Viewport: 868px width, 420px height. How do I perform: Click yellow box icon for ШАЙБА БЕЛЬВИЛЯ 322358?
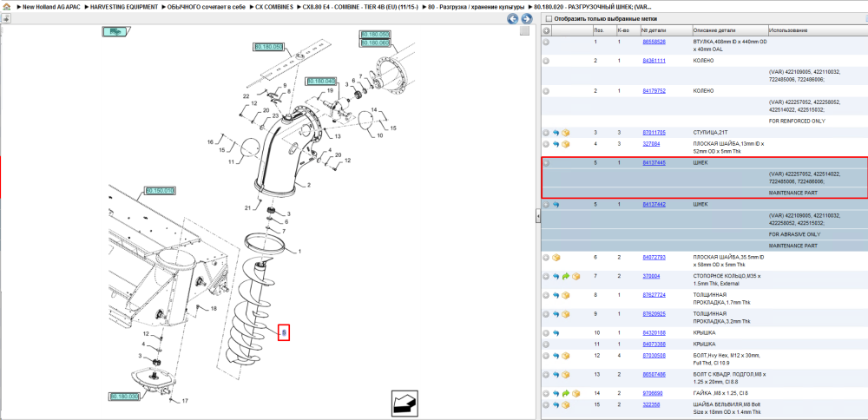[566, 405]
